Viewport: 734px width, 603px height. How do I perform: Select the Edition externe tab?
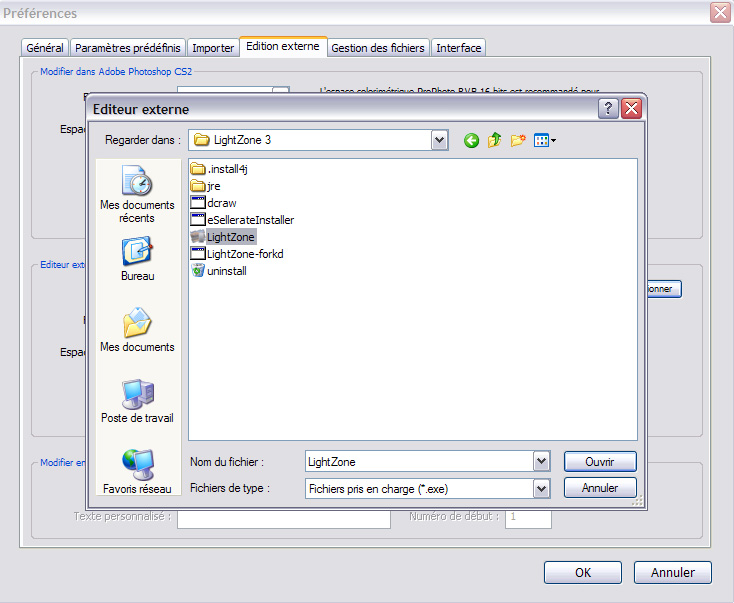(283, 46)
